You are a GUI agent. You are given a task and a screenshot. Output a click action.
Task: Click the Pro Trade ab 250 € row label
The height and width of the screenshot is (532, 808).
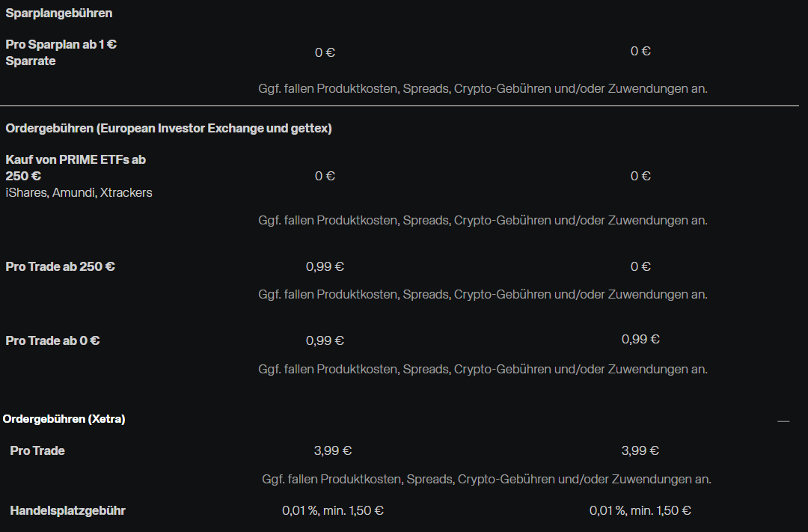point(60,266)
